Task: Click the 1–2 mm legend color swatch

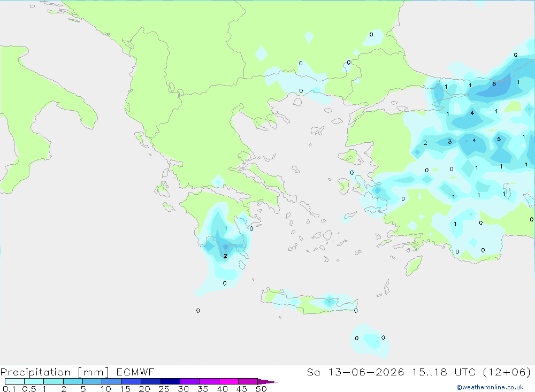Action: coord(53,381)
